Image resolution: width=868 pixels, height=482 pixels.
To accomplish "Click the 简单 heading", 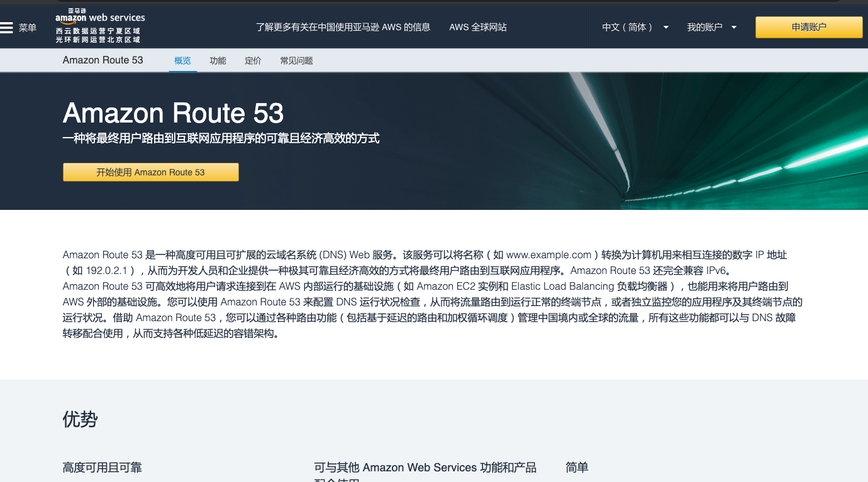I will [577, 468].
